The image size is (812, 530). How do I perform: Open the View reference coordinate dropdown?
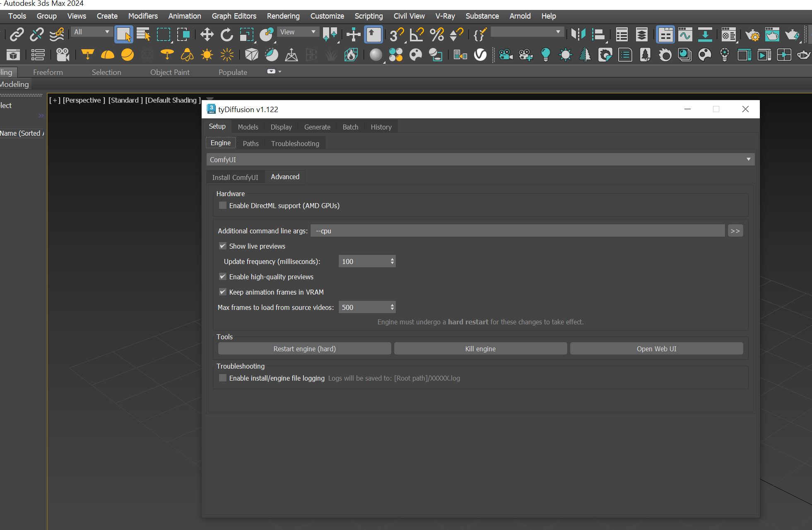pos(298,32)
